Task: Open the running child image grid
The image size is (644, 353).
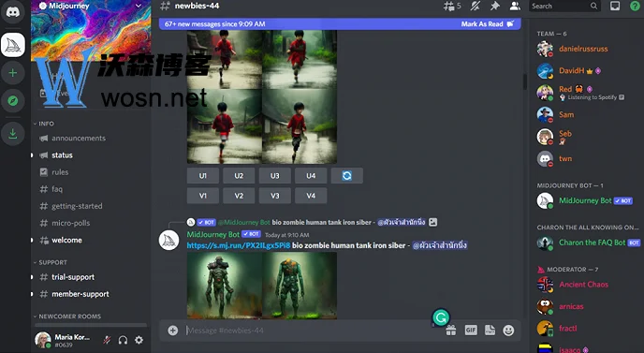Action: 262,97
